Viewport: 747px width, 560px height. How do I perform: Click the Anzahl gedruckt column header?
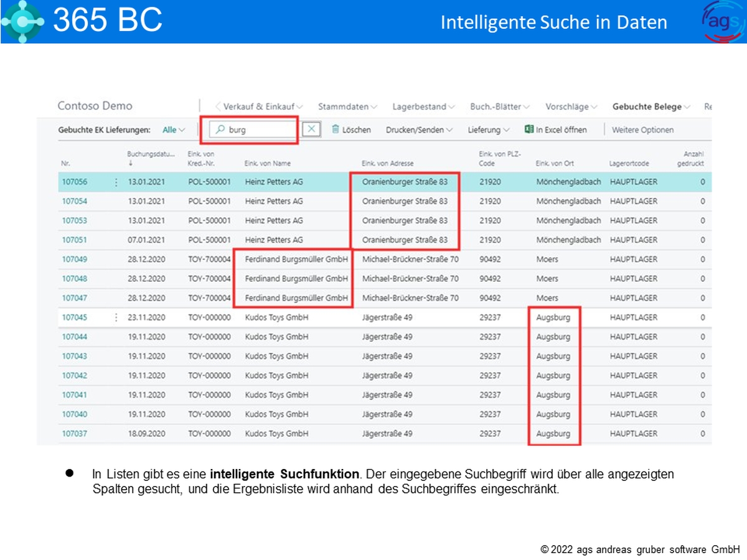[x=690, y=158]
